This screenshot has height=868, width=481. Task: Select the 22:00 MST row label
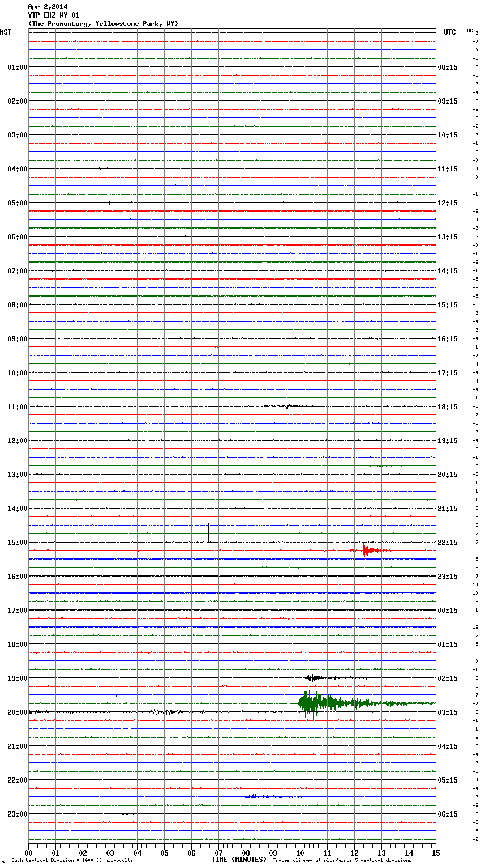(x=18, y=780)
